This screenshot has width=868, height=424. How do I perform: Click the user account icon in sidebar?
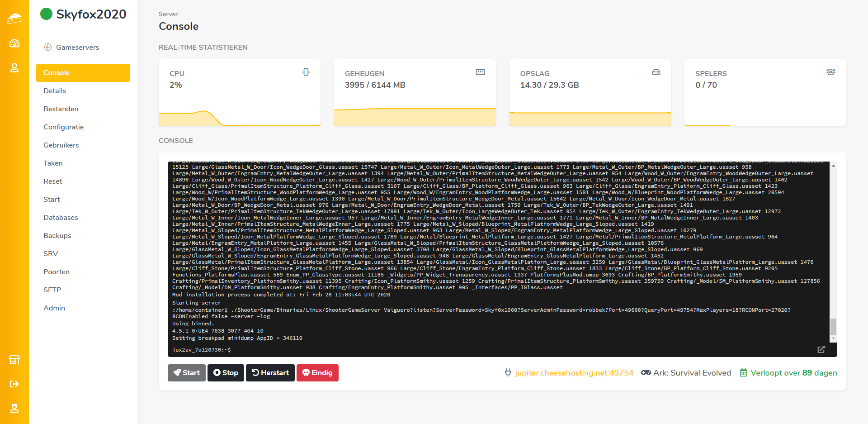(x=14, y=68)
